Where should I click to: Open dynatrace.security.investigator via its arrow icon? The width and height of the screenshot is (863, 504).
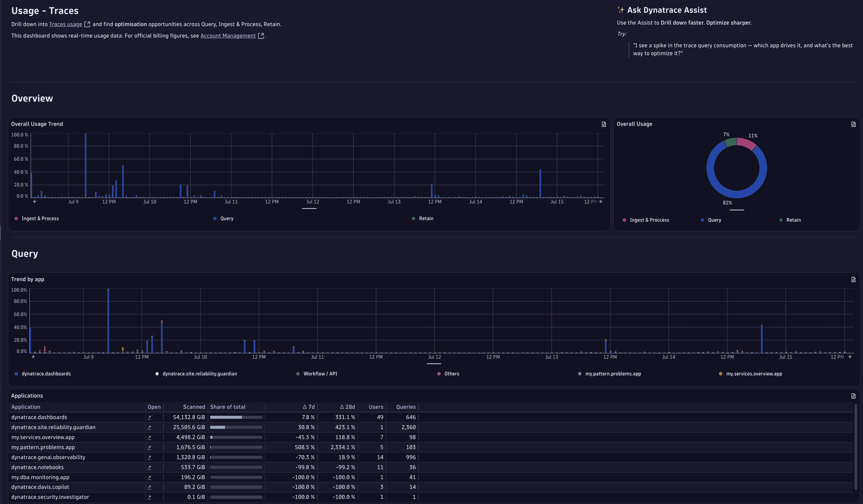[x=149, y=497]
